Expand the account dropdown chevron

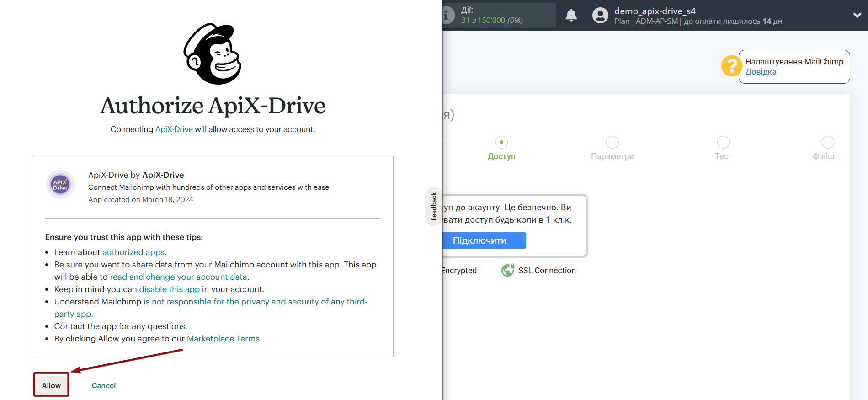point(857,15)
